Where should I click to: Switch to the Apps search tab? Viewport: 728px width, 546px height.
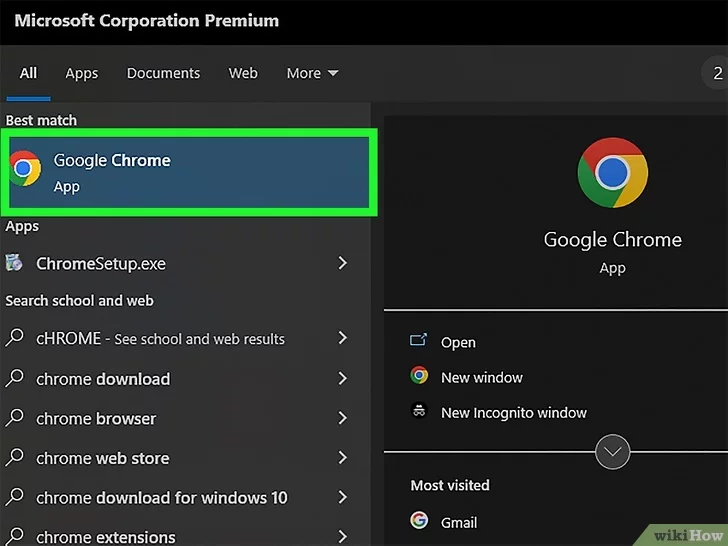82,73
